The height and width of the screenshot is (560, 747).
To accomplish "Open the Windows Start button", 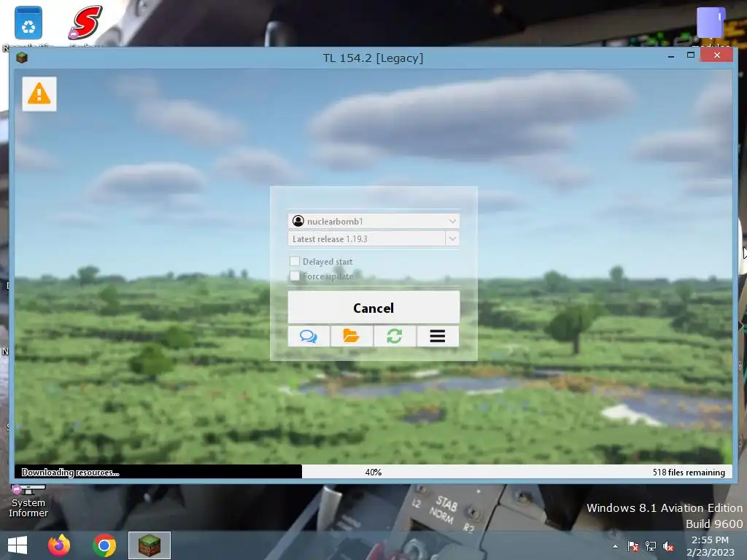I will [x=18, y=545].
